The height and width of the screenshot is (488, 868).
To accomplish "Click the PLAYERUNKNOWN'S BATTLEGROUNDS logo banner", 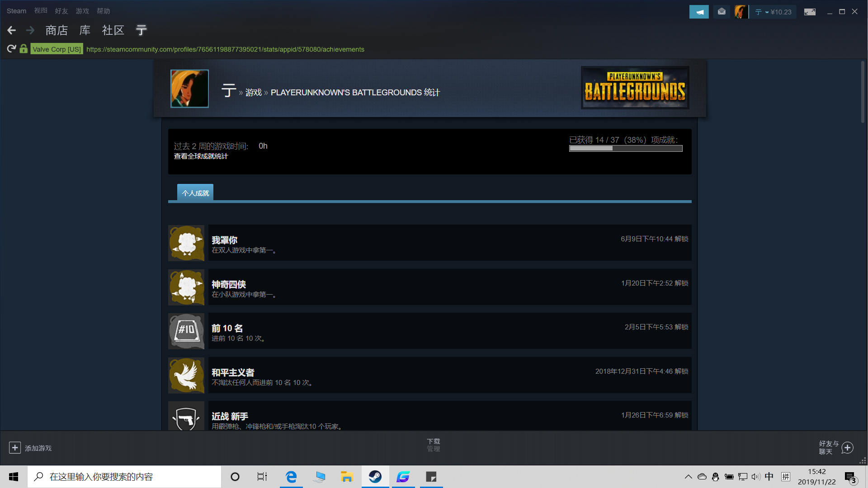I will click(635, 88).
